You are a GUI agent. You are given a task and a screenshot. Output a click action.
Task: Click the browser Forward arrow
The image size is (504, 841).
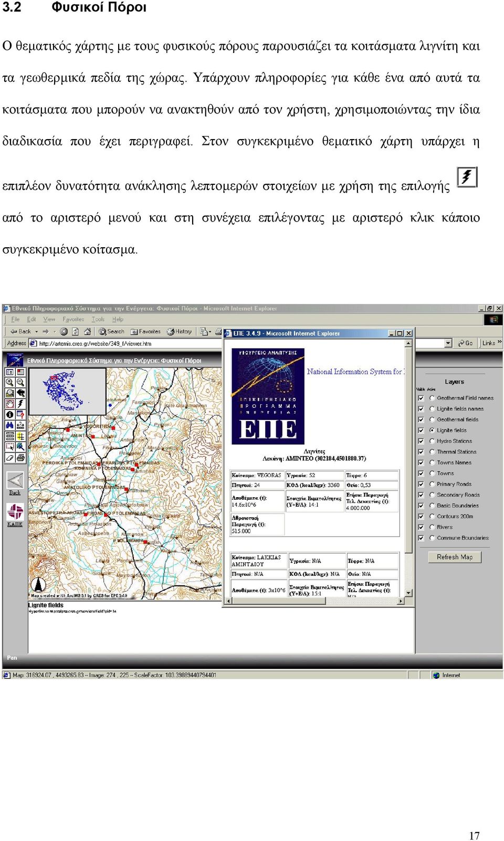(x=46, y=331)
